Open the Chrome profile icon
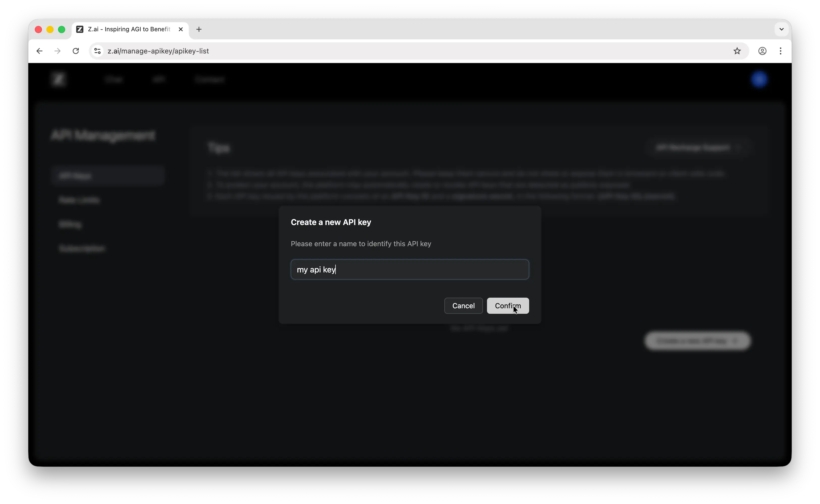Image resolution: width=820 pixels, height=504 pixels. [x=763, y=51]
